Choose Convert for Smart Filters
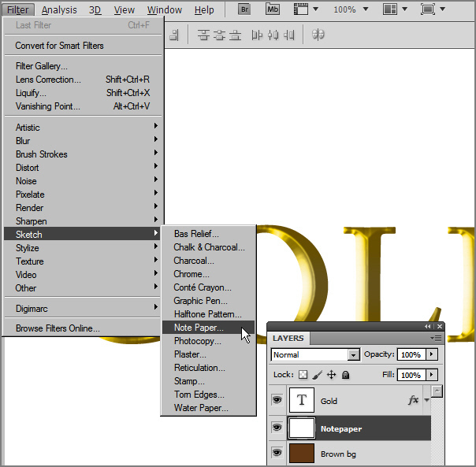This screenshot has height=467, width=476. 82,46
